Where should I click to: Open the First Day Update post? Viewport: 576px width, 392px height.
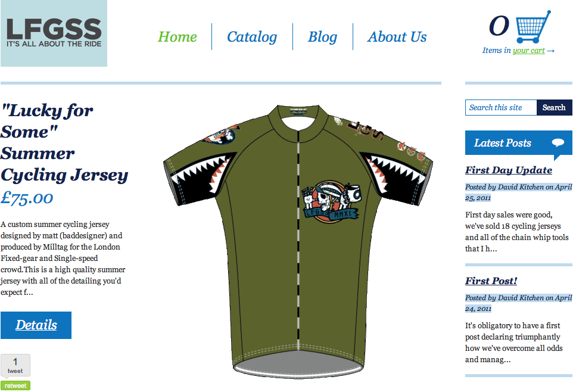click(509, 170)
